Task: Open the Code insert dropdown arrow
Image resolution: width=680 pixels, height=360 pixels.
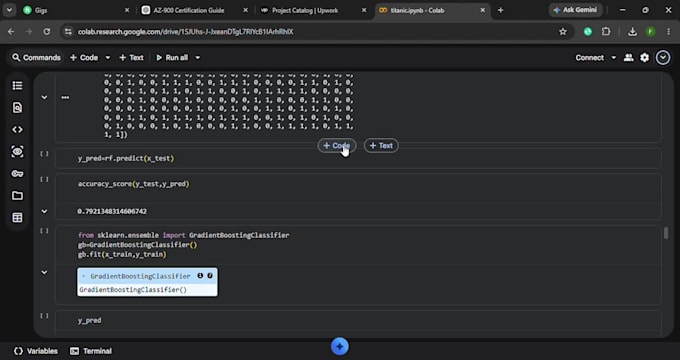Action: point(108,57)
